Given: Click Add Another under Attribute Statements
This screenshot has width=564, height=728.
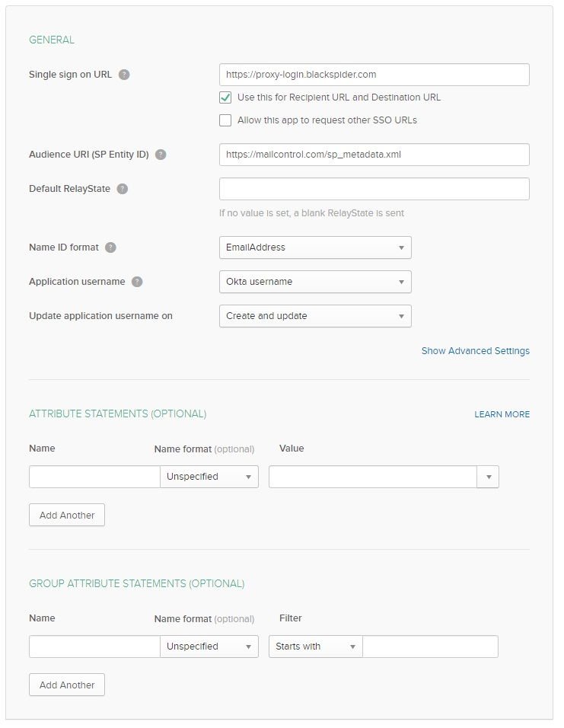Looking at the screenshot, I should pyautogui.click(x=67, y=516).
